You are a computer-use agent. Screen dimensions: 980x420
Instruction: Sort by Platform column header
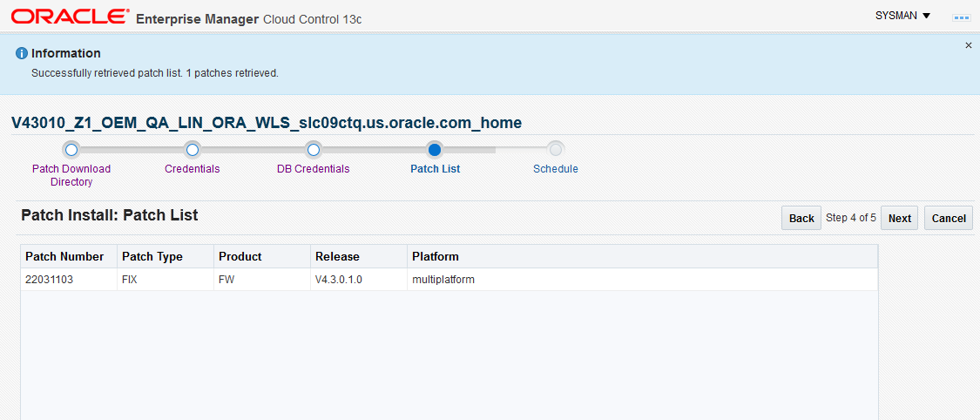643,257
